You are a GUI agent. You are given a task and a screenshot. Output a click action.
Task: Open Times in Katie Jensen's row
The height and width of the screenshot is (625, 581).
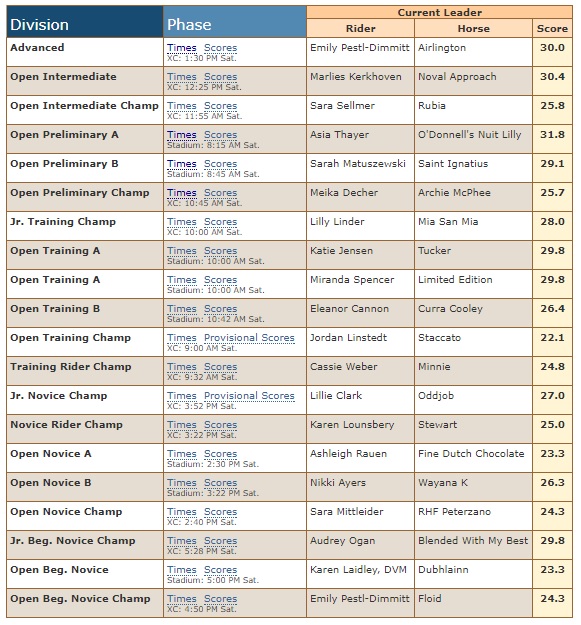(x=182, y=251)
